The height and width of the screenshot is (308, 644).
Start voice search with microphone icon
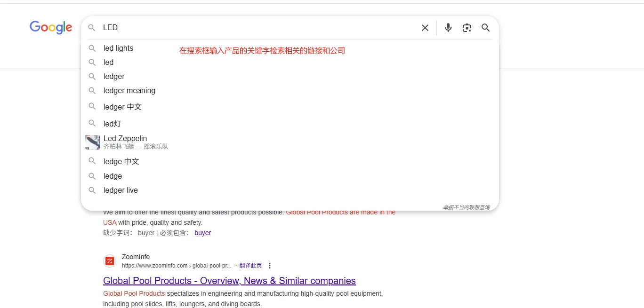pos(448,28)
